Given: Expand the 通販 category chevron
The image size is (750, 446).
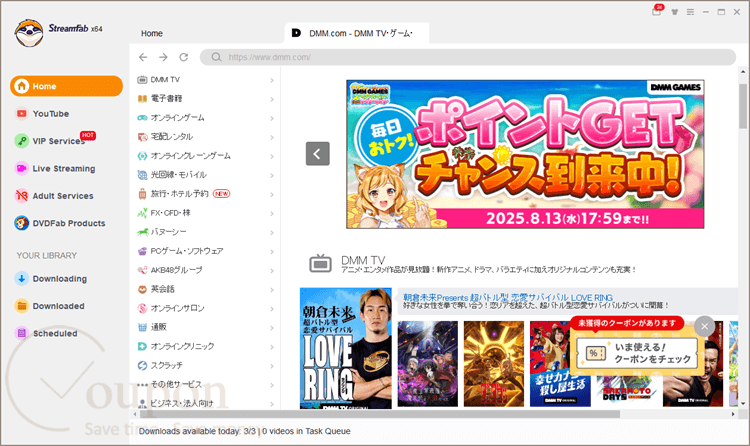Looking at the screenshot, I should [x=272, y=328].
